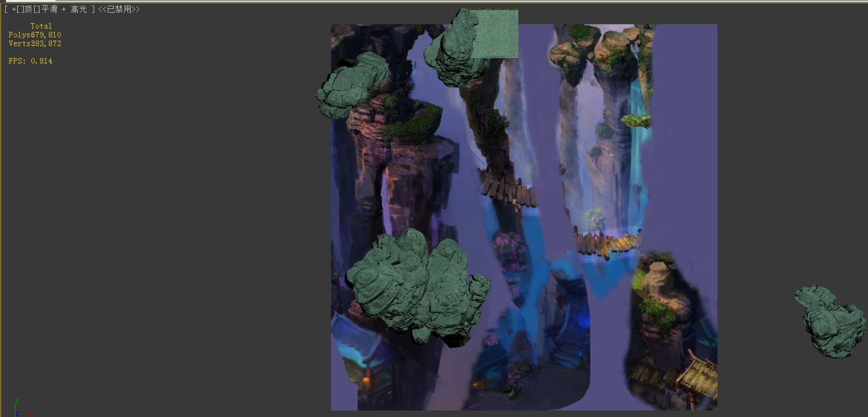This screenshot has height=417, width=868.
Task: Open the 顶 view menu in the viewport label
Action: (28, 9)
